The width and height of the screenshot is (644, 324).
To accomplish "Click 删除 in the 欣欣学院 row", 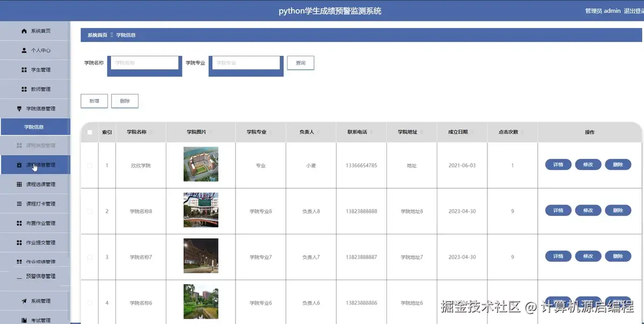I will click(x=618, y=165).
